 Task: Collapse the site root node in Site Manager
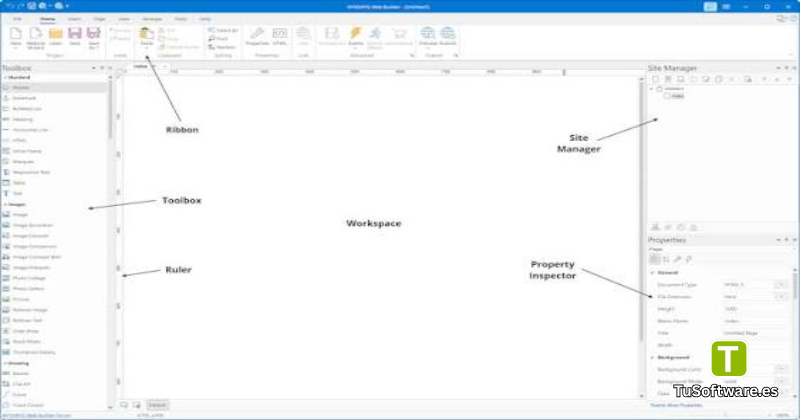(652, 89)
